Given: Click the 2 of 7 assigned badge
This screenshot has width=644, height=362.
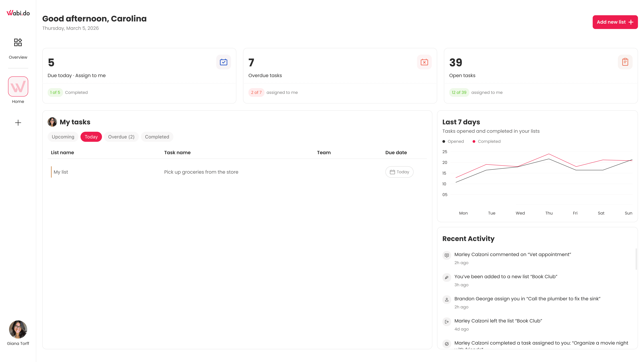Looking at the screenshot, I should [256, 92].
